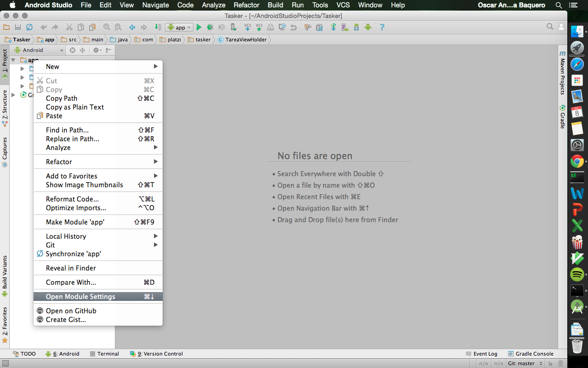Image resolution: width=588 pixels, height=368 pixels.
Task: Open the New submenu
Action: (98, 67)
